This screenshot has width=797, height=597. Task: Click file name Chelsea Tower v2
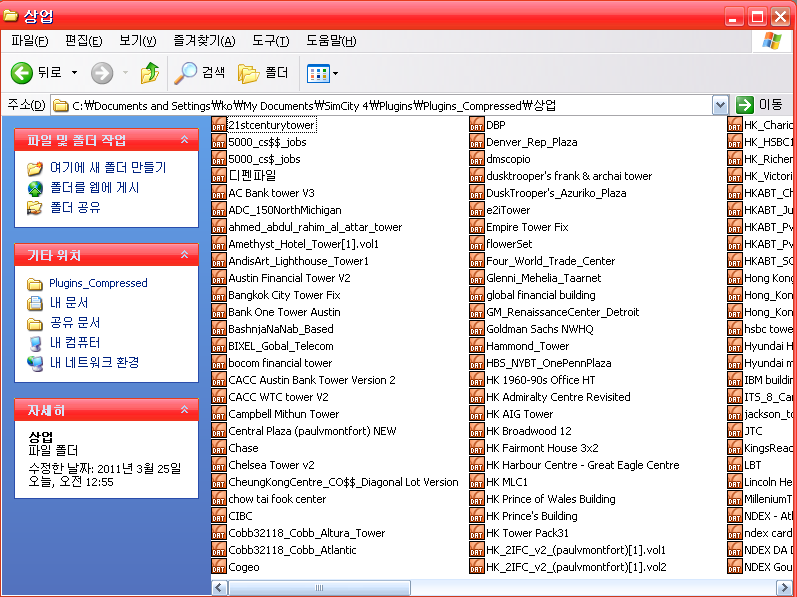click(x=271, y=465)
